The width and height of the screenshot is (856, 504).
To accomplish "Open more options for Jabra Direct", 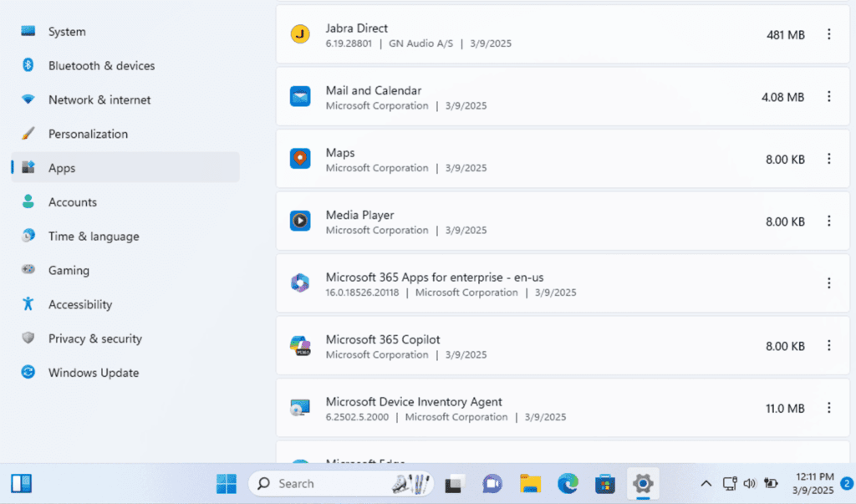I will click(829, 34).
